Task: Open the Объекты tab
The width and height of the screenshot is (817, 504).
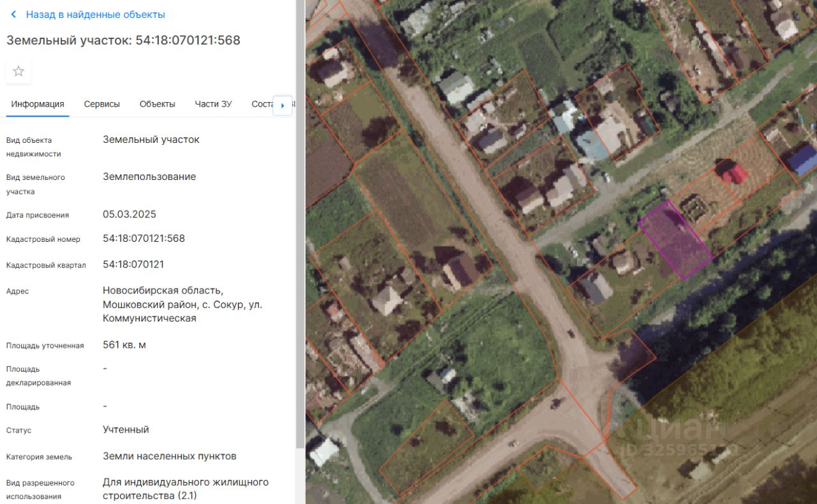Action: [158, 104]
